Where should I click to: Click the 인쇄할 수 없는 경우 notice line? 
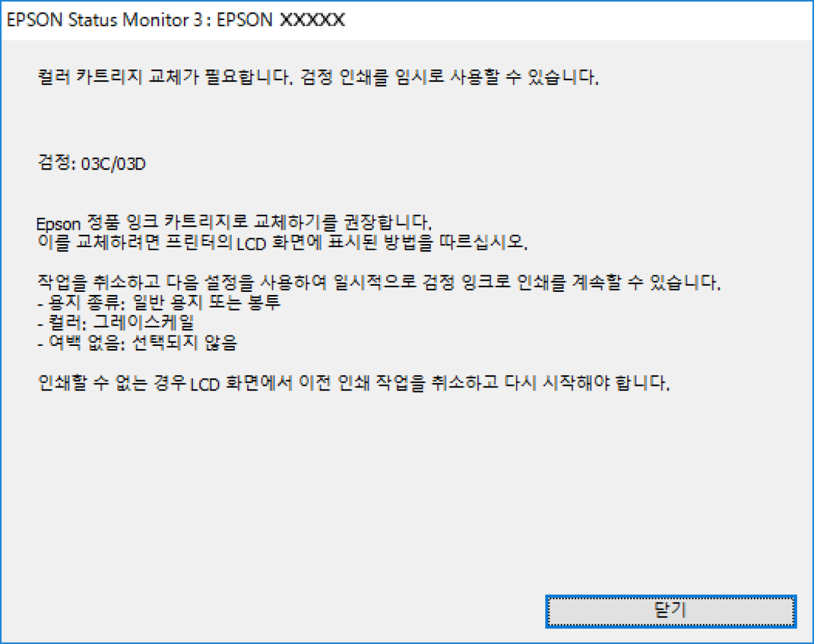tap(354, 383)
